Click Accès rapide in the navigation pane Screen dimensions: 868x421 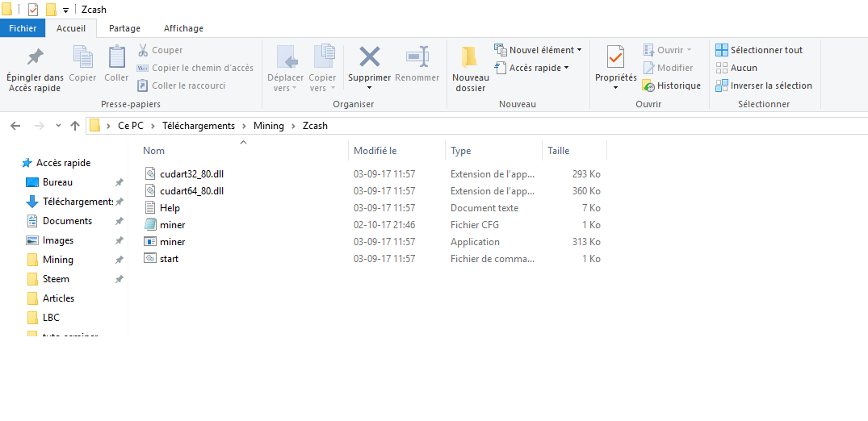[x=63, y=163]
